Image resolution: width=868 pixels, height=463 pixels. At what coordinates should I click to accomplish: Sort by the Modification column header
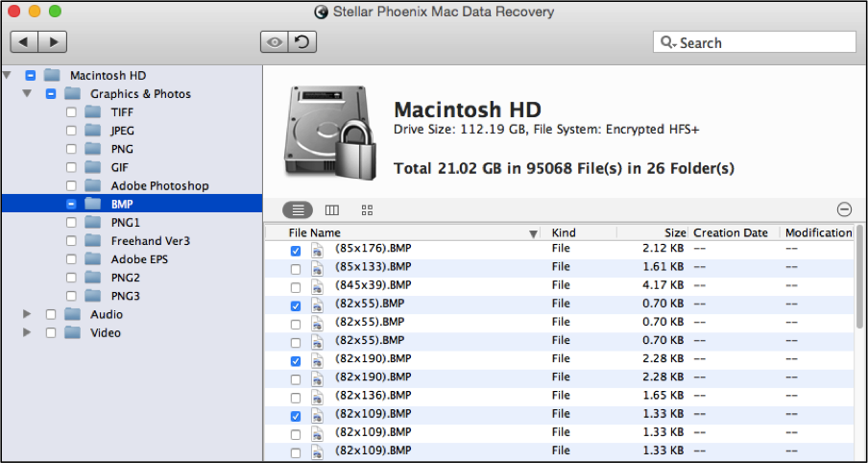tap(817, 232)
